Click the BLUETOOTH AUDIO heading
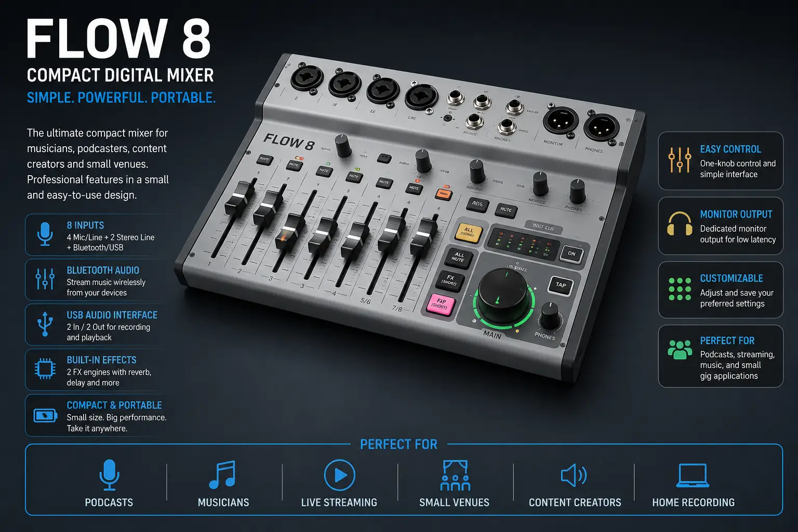The image size is (798, 532). [x=103, y=270]
